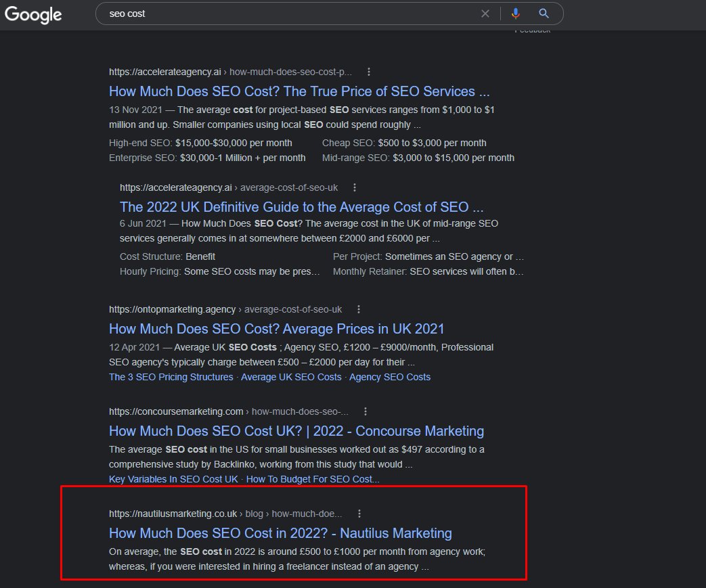The height and width of the screenshot is (588, 706).
Task: Click the magnifying glass search icon
Action: click(544, 14)
